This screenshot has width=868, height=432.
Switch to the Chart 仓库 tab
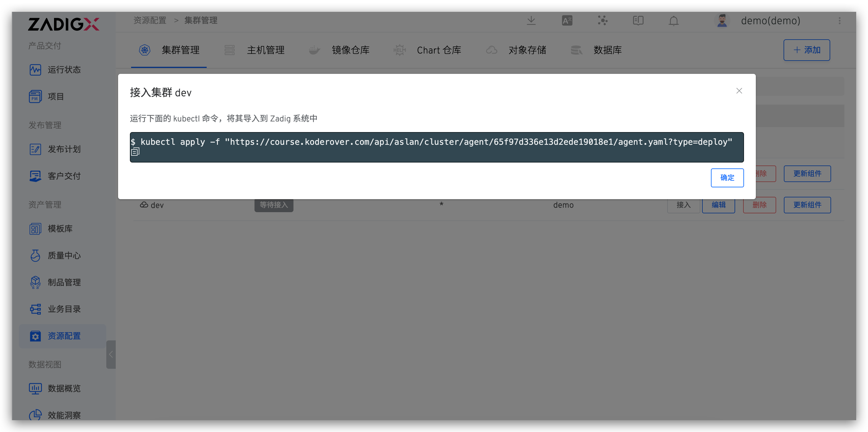pyautogui.click(x=439, y=50)
